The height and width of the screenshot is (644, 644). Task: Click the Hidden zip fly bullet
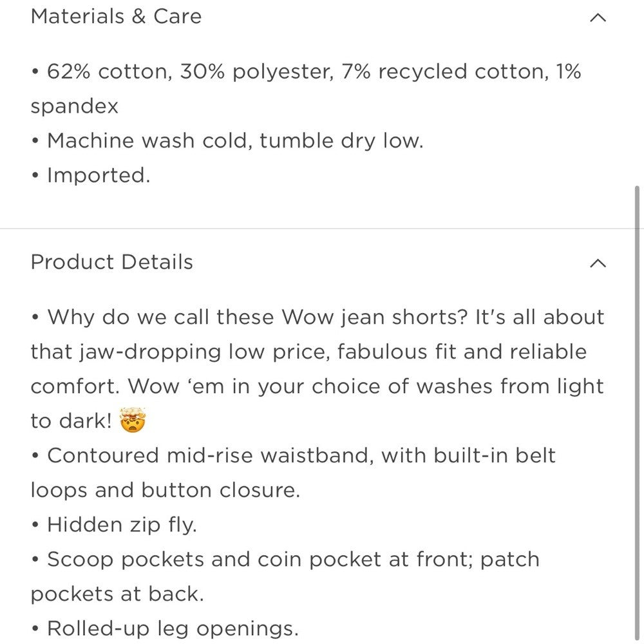[122, 525]
